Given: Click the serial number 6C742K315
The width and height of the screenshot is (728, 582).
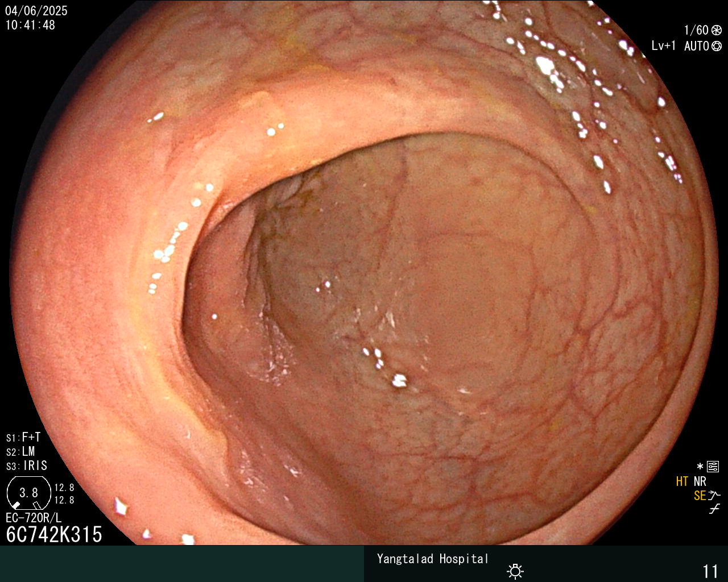Looking at the screenshot, I should point(54,534).
